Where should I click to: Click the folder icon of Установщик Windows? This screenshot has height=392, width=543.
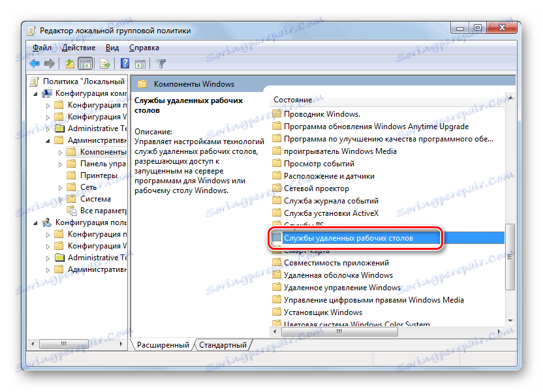coord(277,312)
